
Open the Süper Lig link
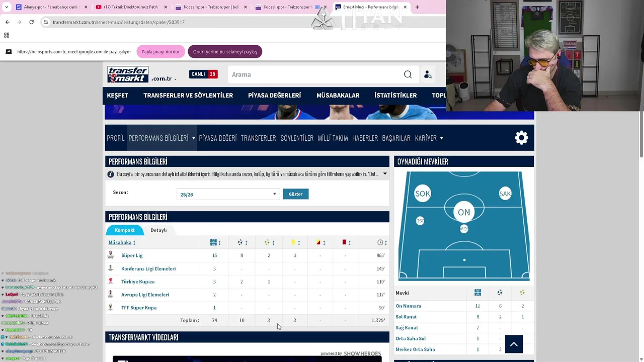pos(132,255)
